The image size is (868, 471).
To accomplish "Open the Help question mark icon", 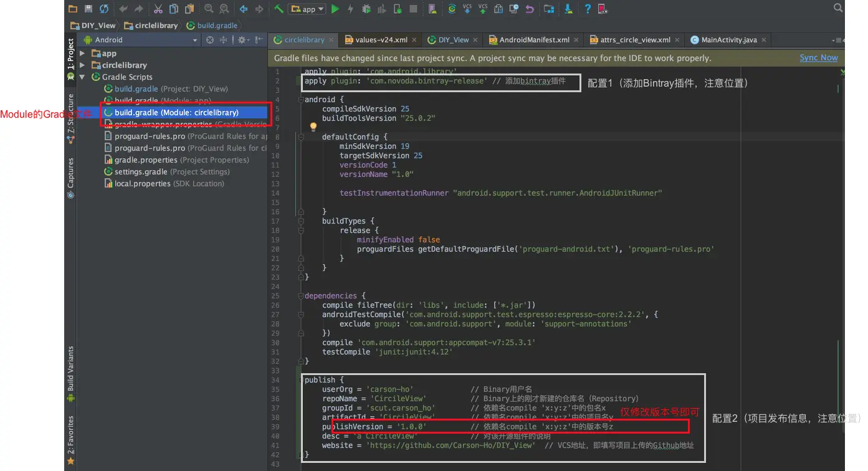I will (587, 9).
